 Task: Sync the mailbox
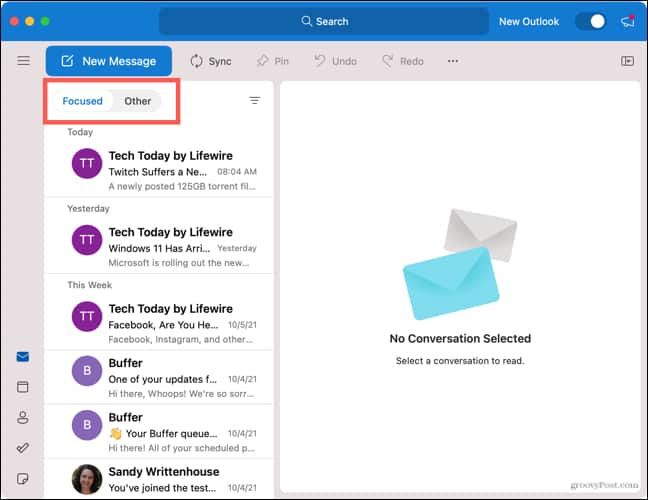click(x=210, y=61)
